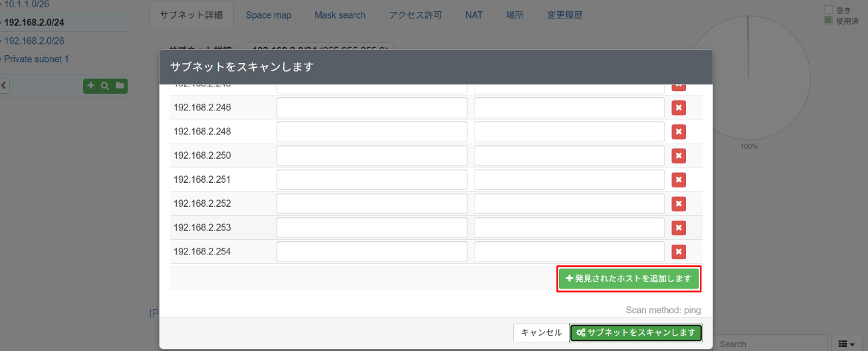Click the sidebar search magnifier icon
The height and width of the screenshot is (351, 868).
pos(105,86)
